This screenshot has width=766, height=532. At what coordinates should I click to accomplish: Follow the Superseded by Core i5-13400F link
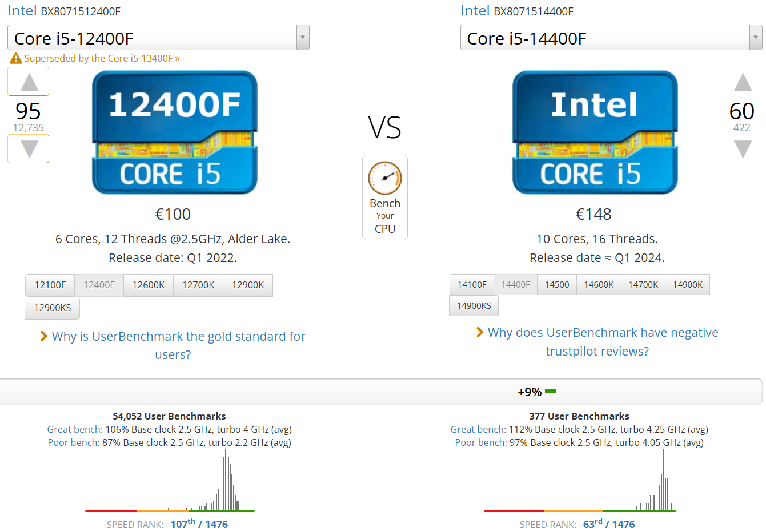[x=102, y=58]
